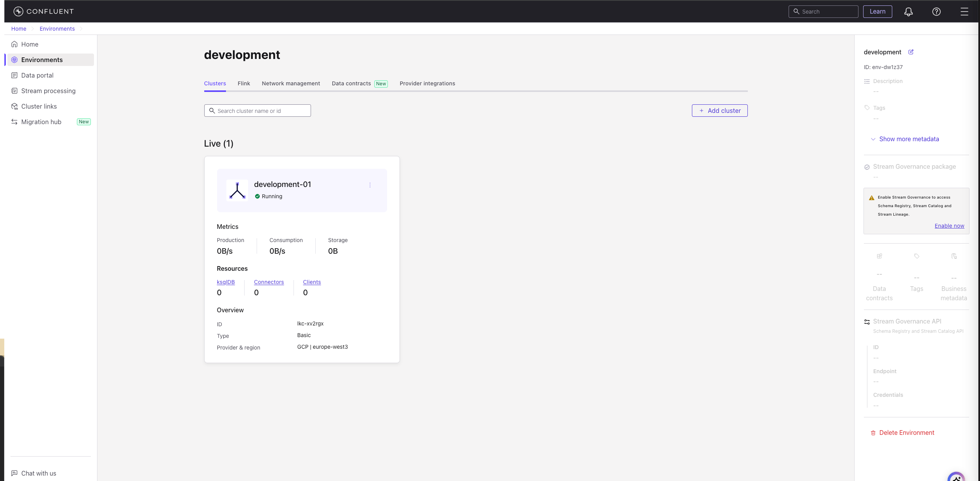This screenshot has height=481, width=980.
Task: Open the Provider integrations tab
Action: (427, 83)
